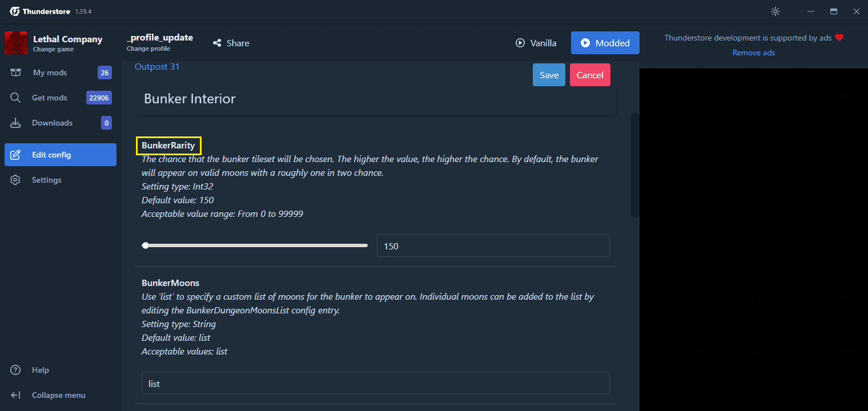Click the 'Acceptable values: list' text
Image resolution: width=868 pixels, height=411 pixels.
[x=184, y=351]
